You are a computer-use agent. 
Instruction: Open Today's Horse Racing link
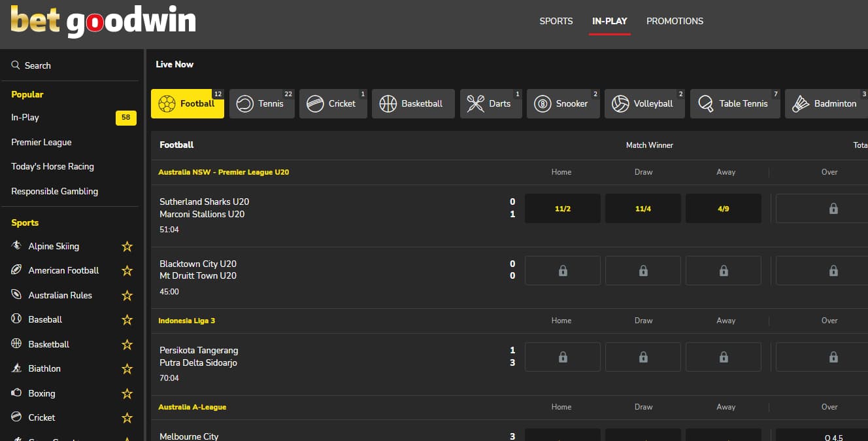click(x=52, y=167)
